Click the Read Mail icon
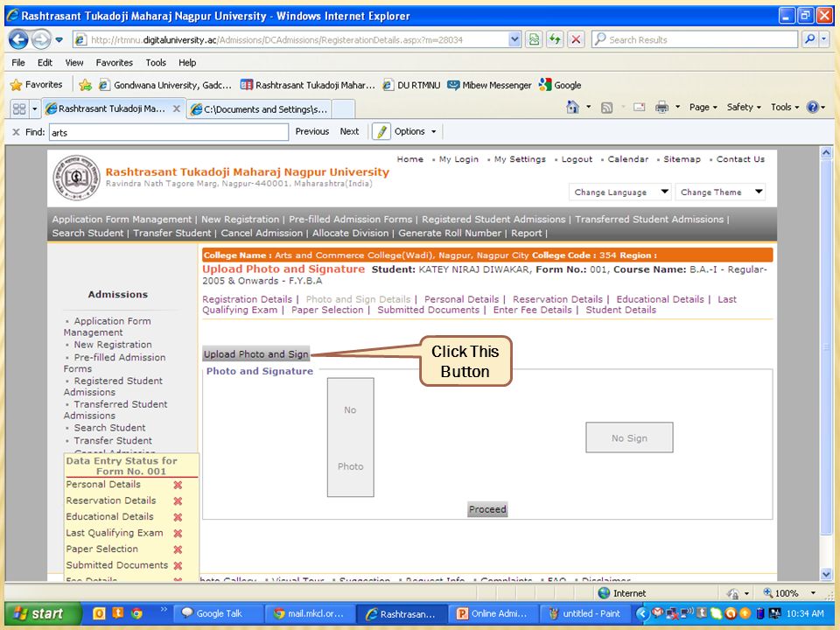 pyautogui.click(x=639, y=107)
